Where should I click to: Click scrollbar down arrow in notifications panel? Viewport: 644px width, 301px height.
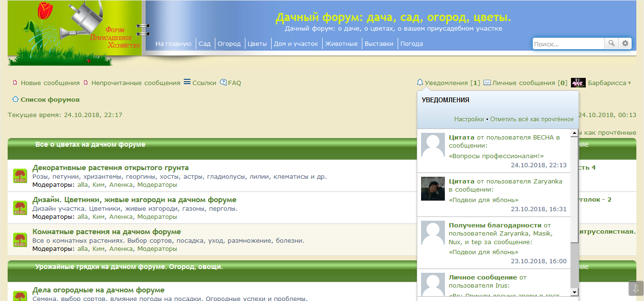574,292
